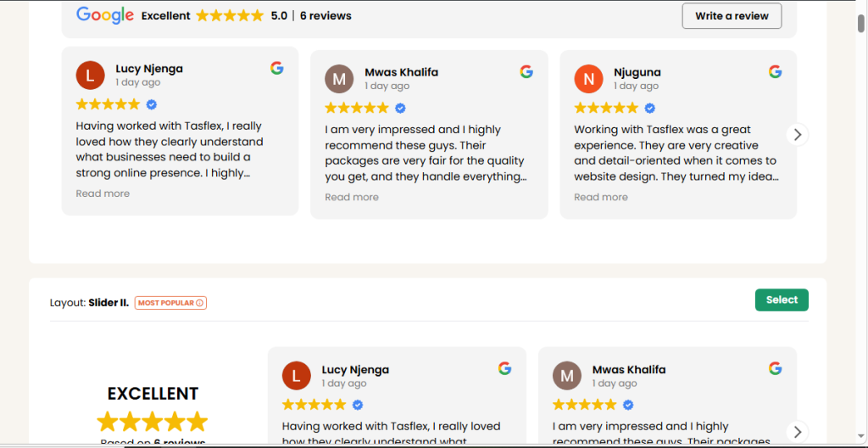Advance Slider II with next arrow
This screenshot has height=448, width=868.
click(x=797, y=431)
